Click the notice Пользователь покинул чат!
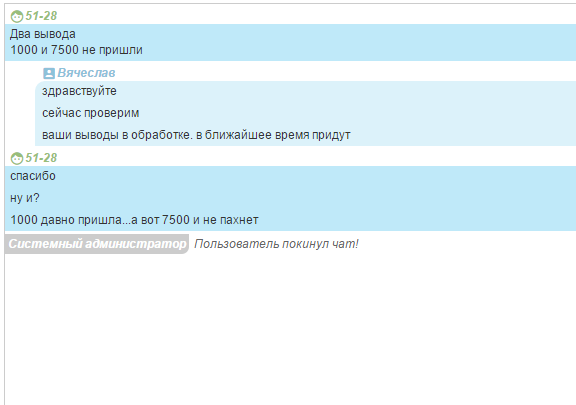Screen dimensions: 576x405 click(x=276, y=244)
